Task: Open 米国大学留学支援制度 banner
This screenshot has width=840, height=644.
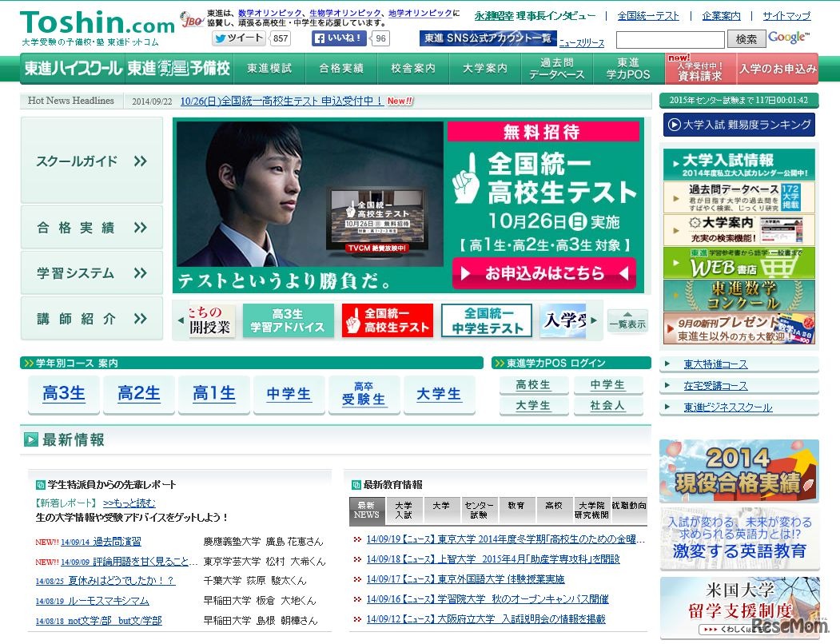Action: point(738,607)
